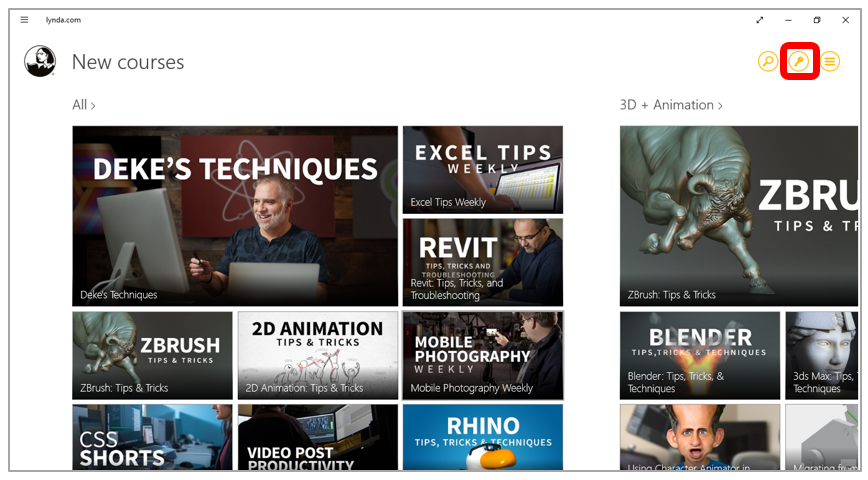Open Video Post Productivity course tile
The width and height of the screenshot is (868, 480).
[318, 437]
